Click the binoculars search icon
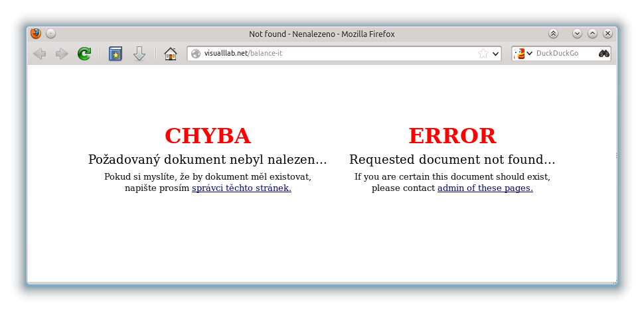Image resolution: width=644 pixels, height=311 pixels. click(604, 53)
